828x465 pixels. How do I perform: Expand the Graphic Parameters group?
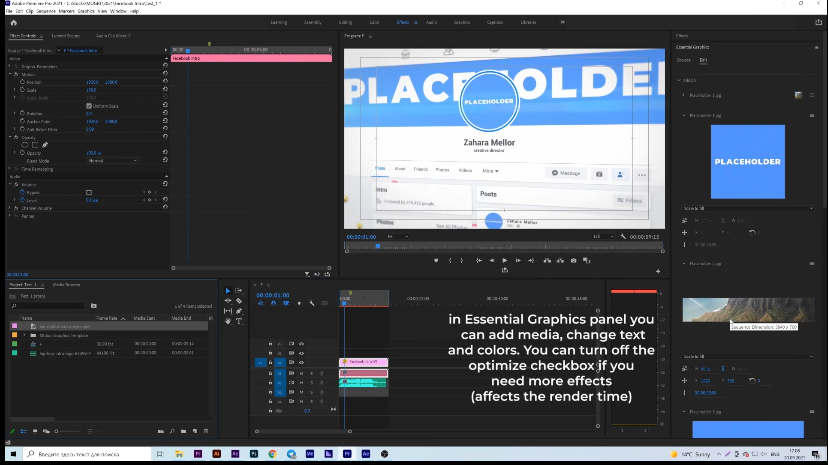10,67
